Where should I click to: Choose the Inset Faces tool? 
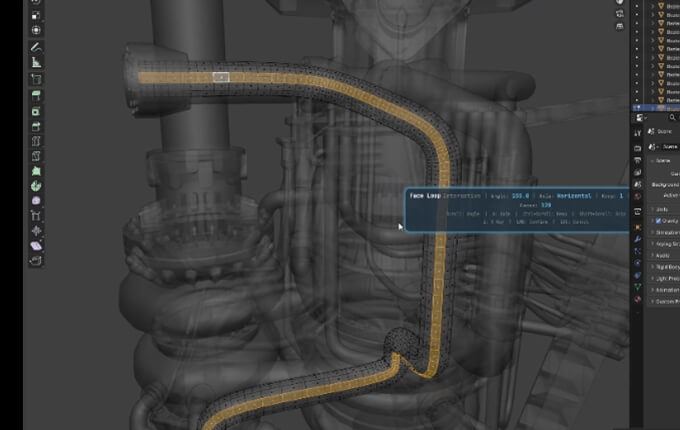36,111
